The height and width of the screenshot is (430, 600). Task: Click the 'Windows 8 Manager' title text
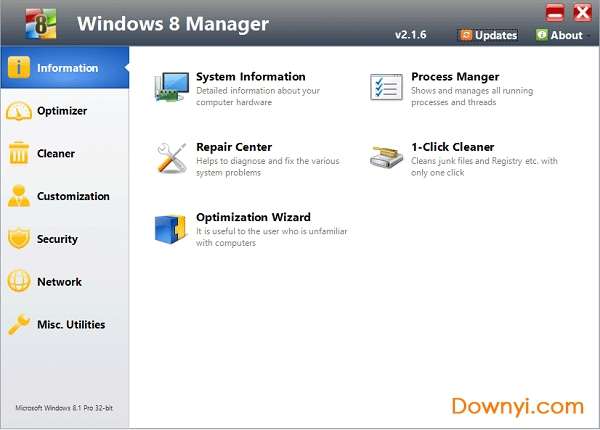[173, 24]
